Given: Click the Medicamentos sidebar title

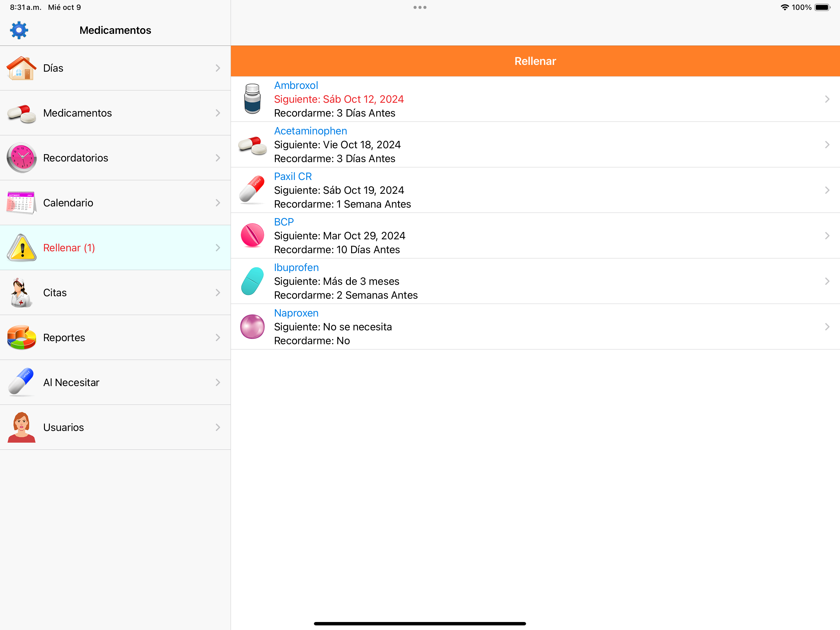Looking at the screenshot, I should (115, 30).
